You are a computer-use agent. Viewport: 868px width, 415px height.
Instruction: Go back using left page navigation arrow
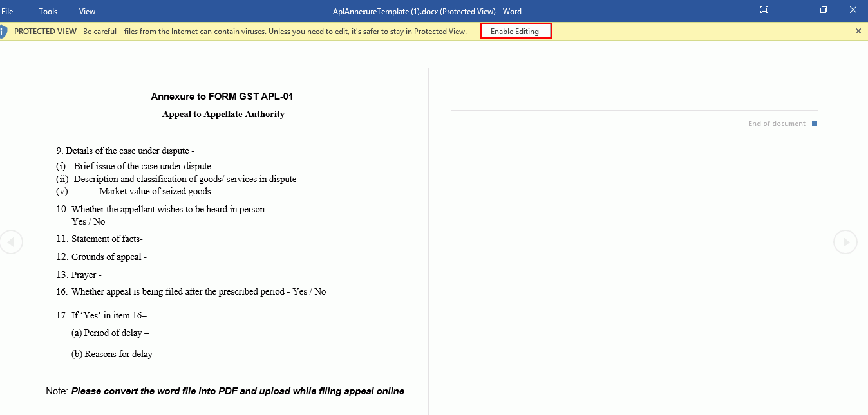[x=11, y=241]
